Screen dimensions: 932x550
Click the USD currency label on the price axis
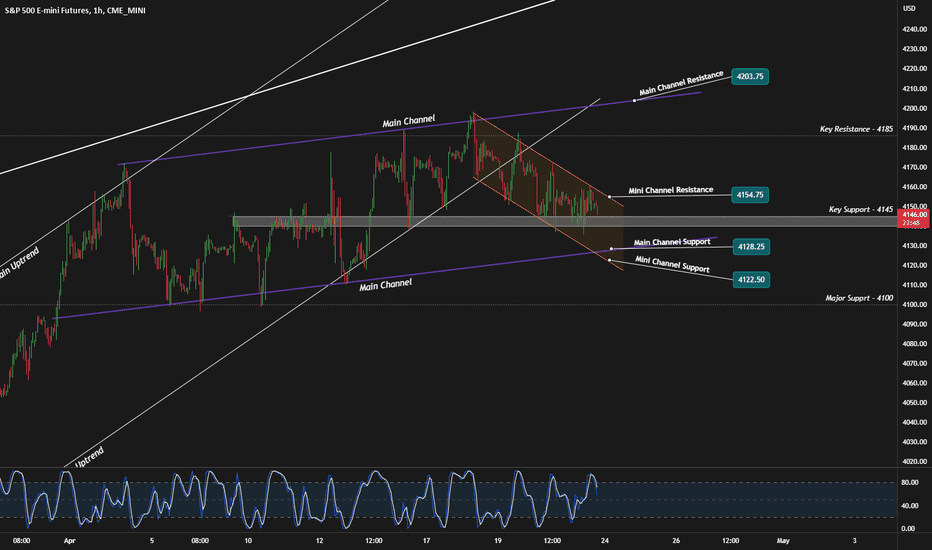coord(909,8)
